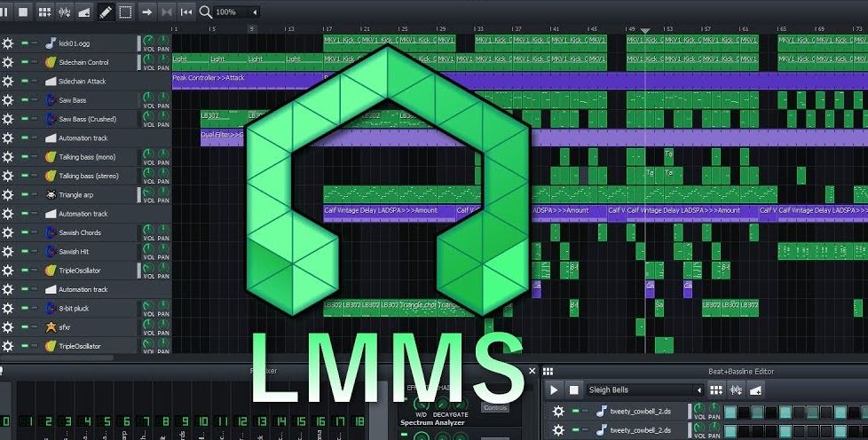Select the track name 8-bit pluck
Screen dimensions: 868x440
coord(74,309)
